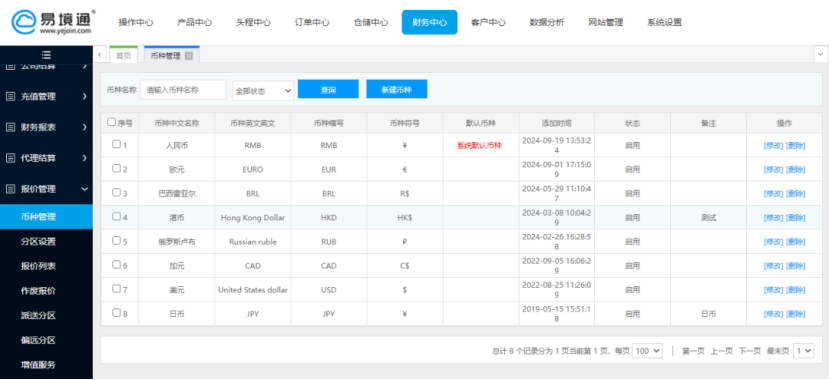Click the 查询 search button

(x=328, y=89)
